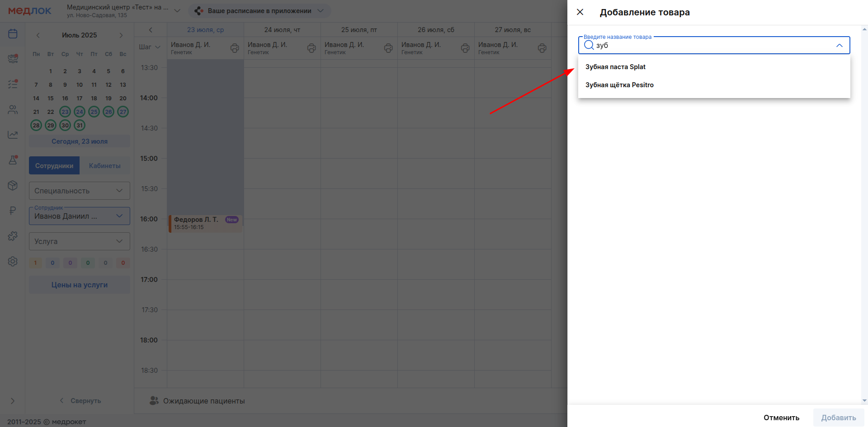Close the Добавление товара panel
The height and width of the screenshot is (427, 868).
[580, 12]
